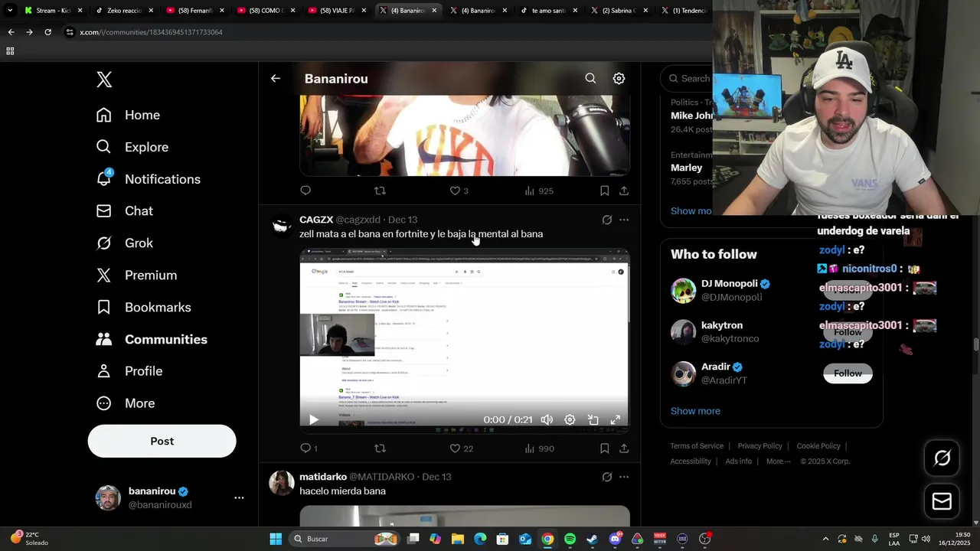980x551 pixels.
Task: Open the Grok action on matidarko's post
Action: (x=606, y=477)
